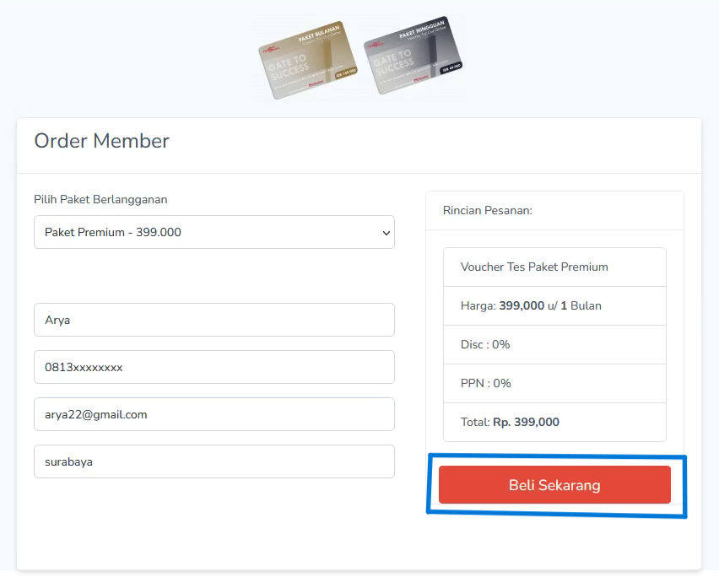Click the name field containing Arya
719x588 pixels.
(x=214, y=321)
